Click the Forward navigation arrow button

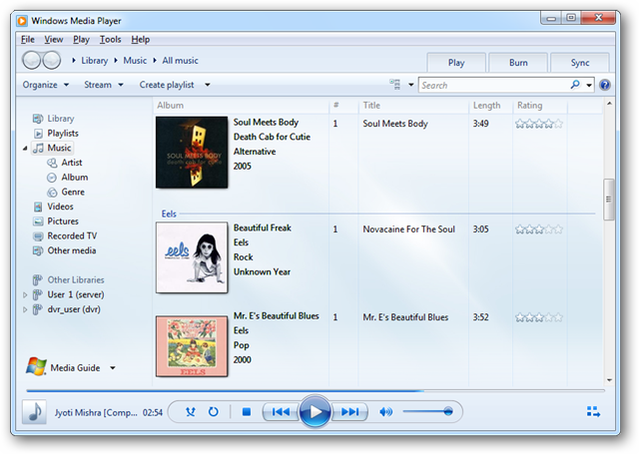coord(51,60)
